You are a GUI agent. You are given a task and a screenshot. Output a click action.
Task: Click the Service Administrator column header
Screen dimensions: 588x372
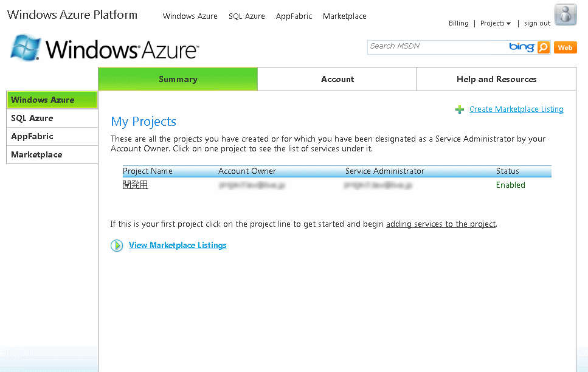(x=385, y=171)
